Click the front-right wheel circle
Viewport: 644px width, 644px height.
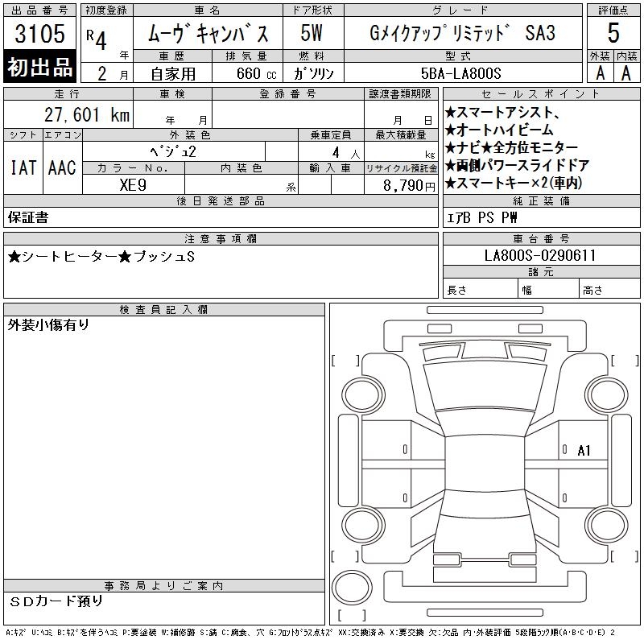coord(607,395)
